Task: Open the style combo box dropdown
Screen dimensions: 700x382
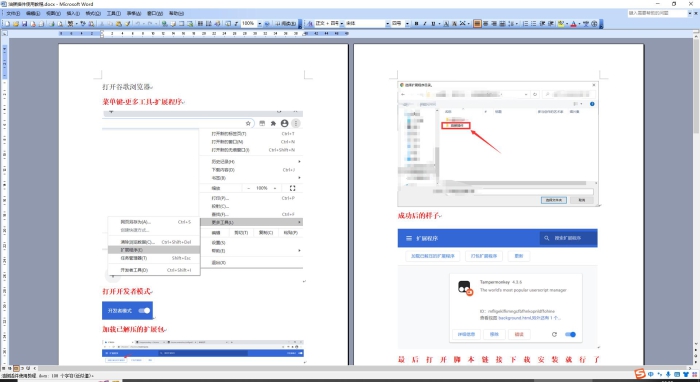Action: coord(342,23)
